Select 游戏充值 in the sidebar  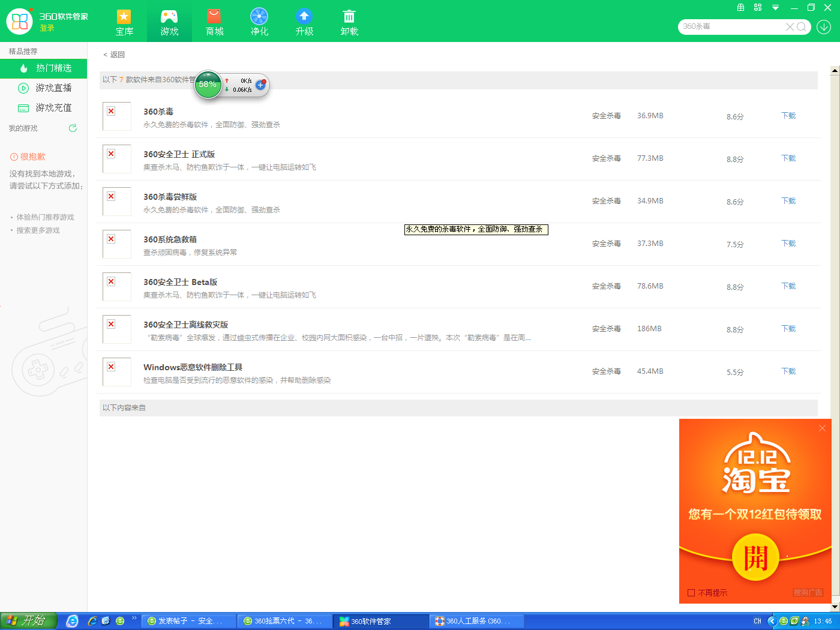[43, 108]
